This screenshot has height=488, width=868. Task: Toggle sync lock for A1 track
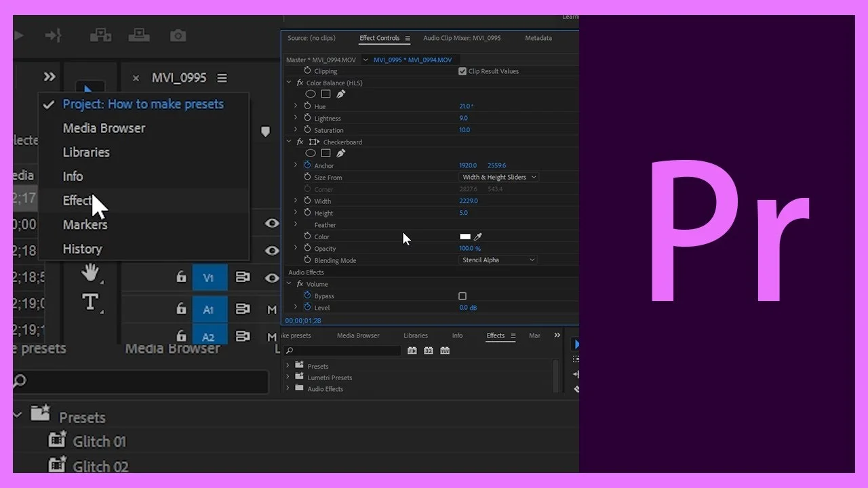(x=242, y=309)
